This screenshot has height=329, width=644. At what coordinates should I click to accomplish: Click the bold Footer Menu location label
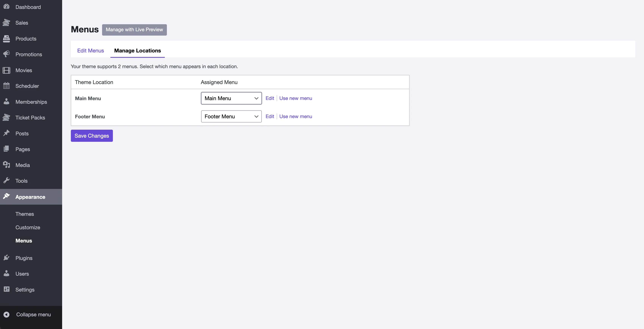(90, 117)
